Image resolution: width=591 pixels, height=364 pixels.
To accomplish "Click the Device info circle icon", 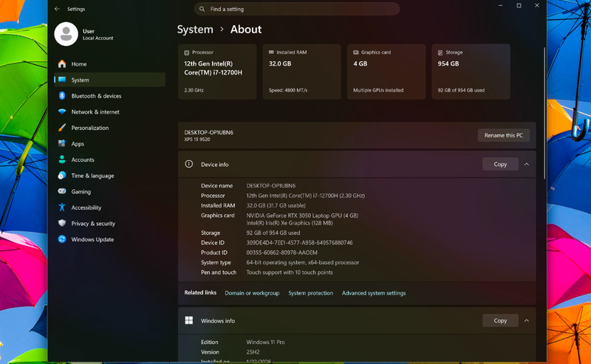I will pyautogui.click(x=189, y=164).
